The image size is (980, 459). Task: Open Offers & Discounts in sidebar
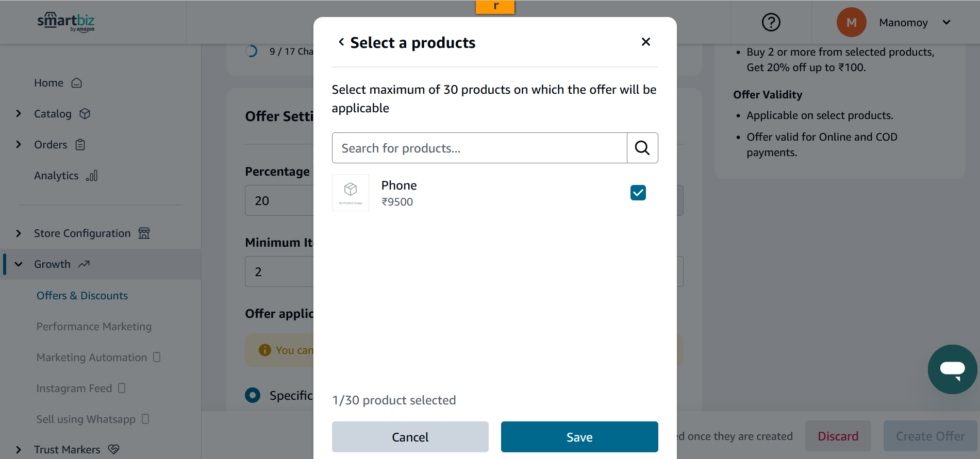click(82, 296)
